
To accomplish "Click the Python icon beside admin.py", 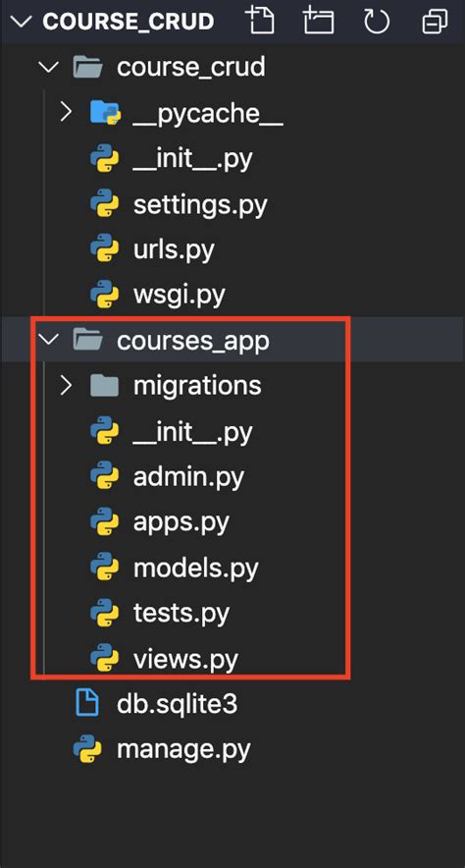I will 105,476.
